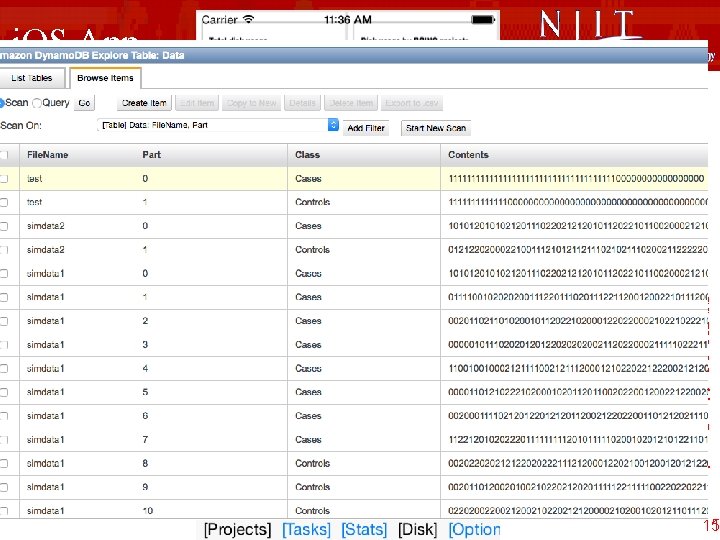The width and height of the screenshot is (720, 540).
Task: Click Part value 6 for simdata1
Action: 145,416
